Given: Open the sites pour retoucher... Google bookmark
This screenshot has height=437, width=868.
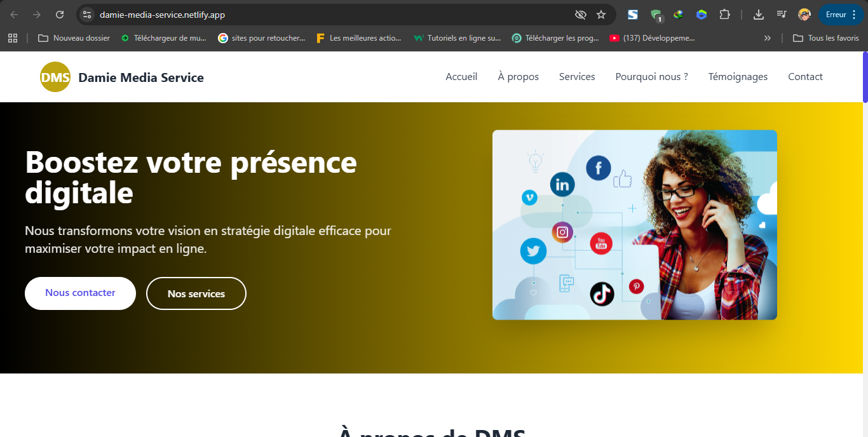Looking at the screenshot, I should pyautogui.click(x=261, y=38).
